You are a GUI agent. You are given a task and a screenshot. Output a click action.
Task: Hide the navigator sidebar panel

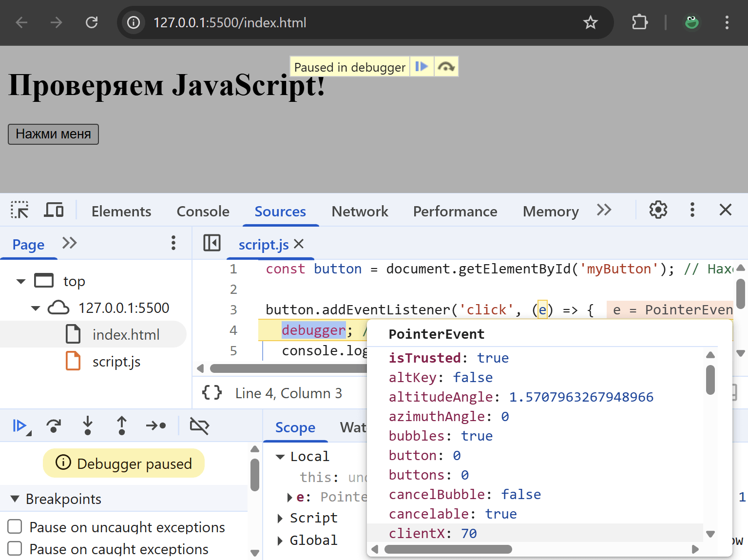coord(212,243)
